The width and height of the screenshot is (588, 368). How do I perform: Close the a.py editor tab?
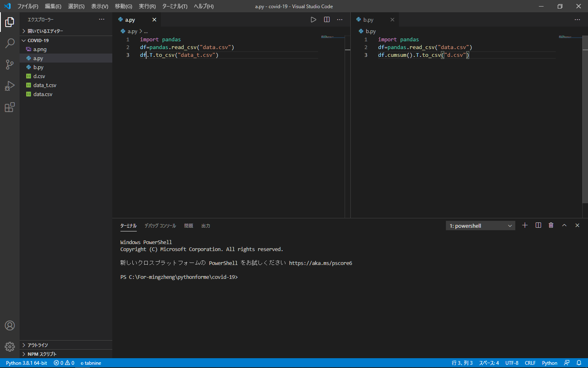coord(154,20)
